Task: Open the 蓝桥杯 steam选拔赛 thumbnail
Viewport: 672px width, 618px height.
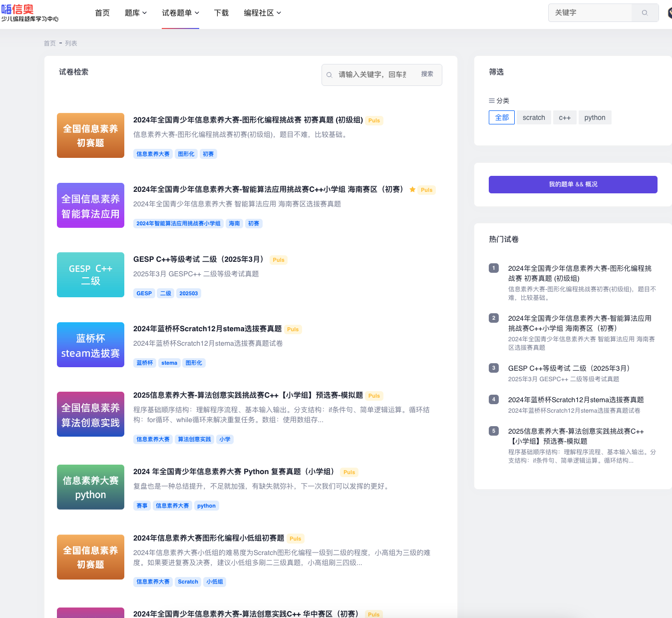Action: (x=90, y=345)
